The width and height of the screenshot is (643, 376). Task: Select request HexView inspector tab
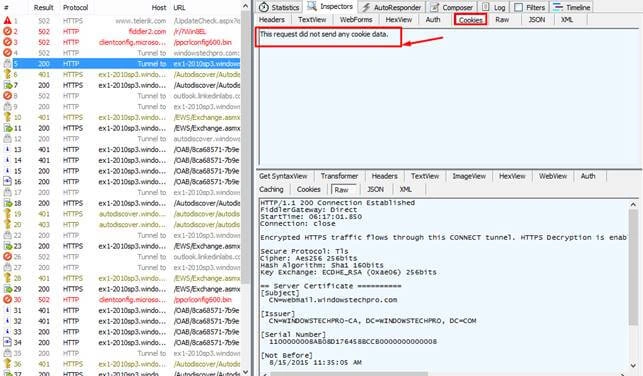[x=399, y=20]
